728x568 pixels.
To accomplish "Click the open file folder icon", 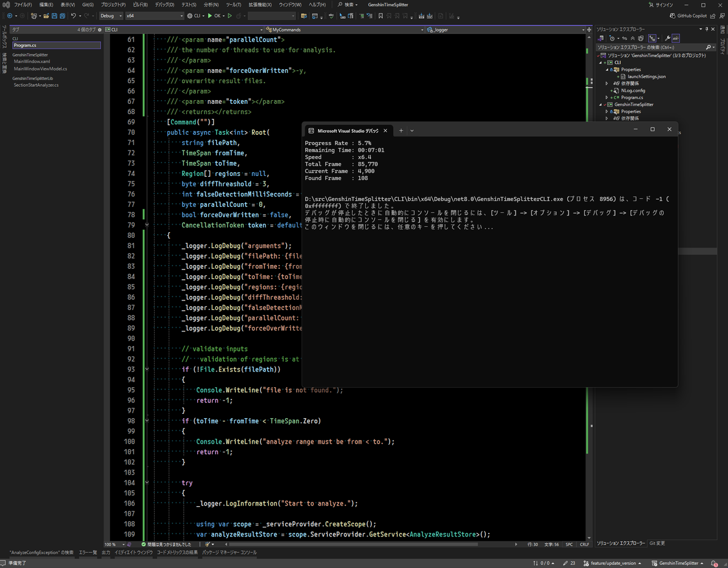I will tap(46, 15).
